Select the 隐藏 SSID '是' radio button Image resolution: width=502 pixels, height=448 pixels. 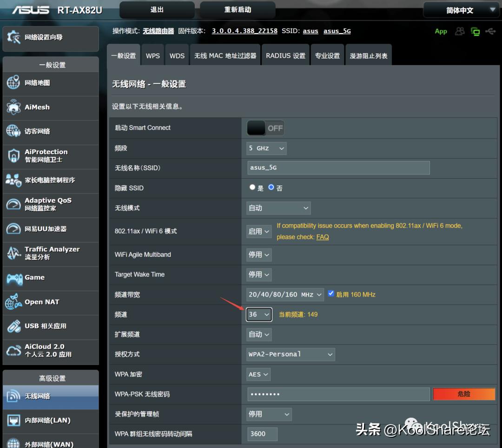point(251,187)
